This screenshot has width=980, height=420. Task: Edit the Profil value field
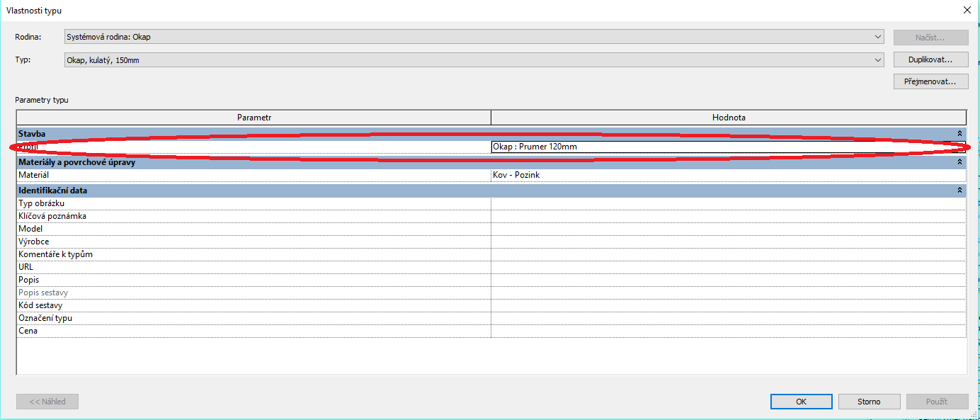728,147
